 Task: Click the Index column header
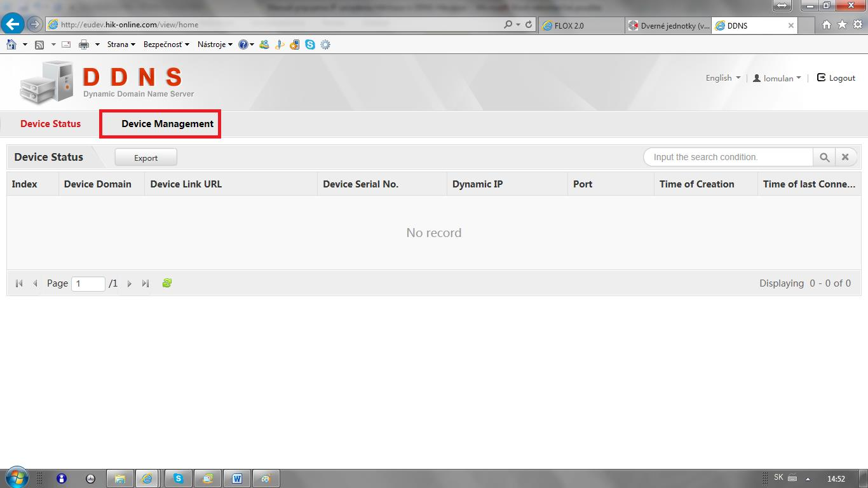[32, 184]
